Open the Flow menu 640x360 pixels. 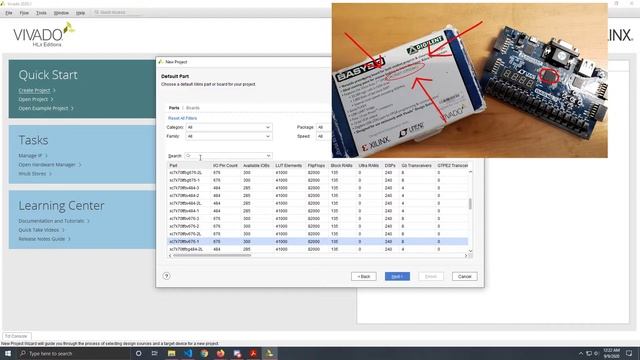[24, 13]
